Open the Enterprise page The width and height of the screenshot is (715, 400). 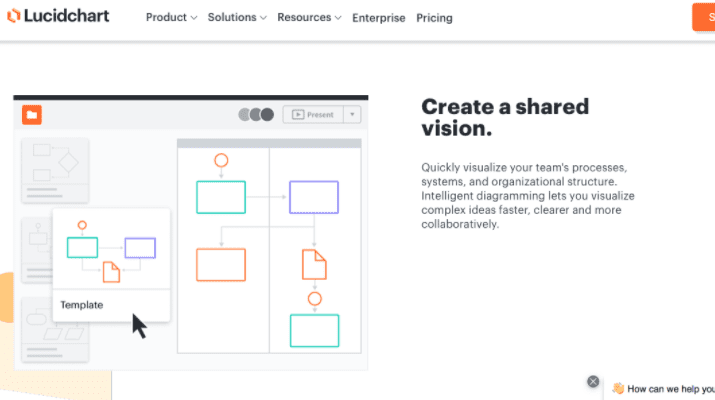(378, 18)
